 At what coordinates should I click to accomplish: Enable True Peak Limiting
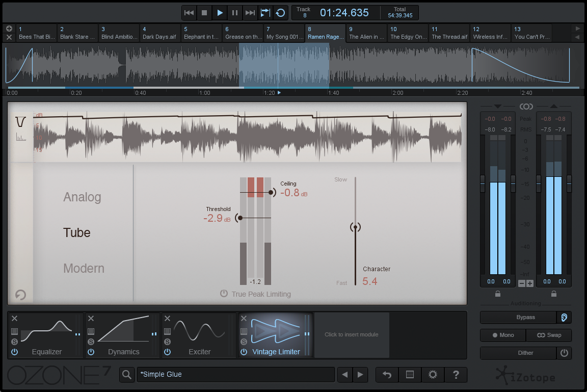coord(224,294)
